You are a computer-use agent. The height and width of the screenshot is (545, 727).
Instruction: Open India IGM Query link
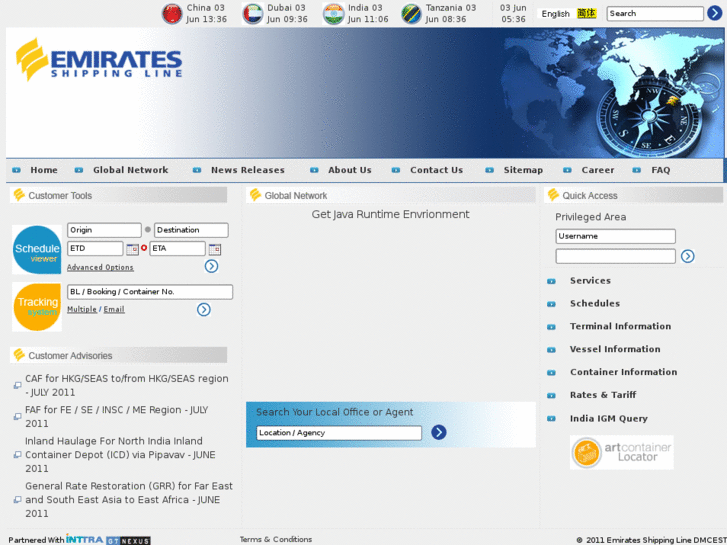tap(609, 418)
